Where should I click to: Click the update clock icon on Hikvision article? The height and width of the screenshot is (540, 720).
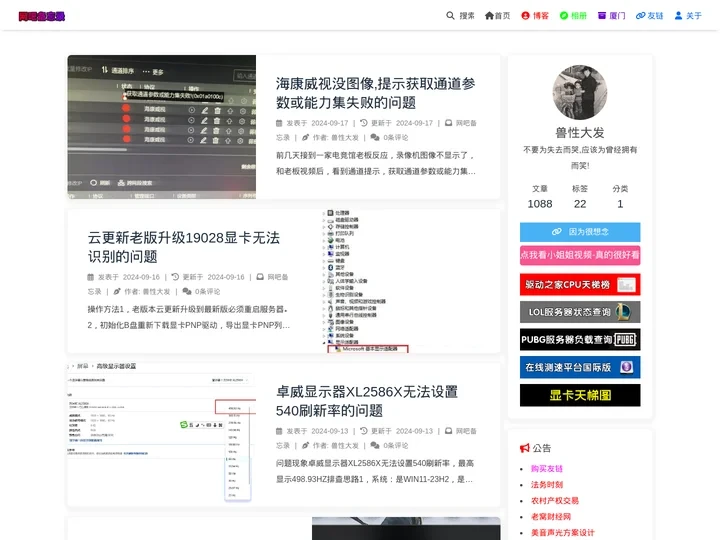point(364,123)
